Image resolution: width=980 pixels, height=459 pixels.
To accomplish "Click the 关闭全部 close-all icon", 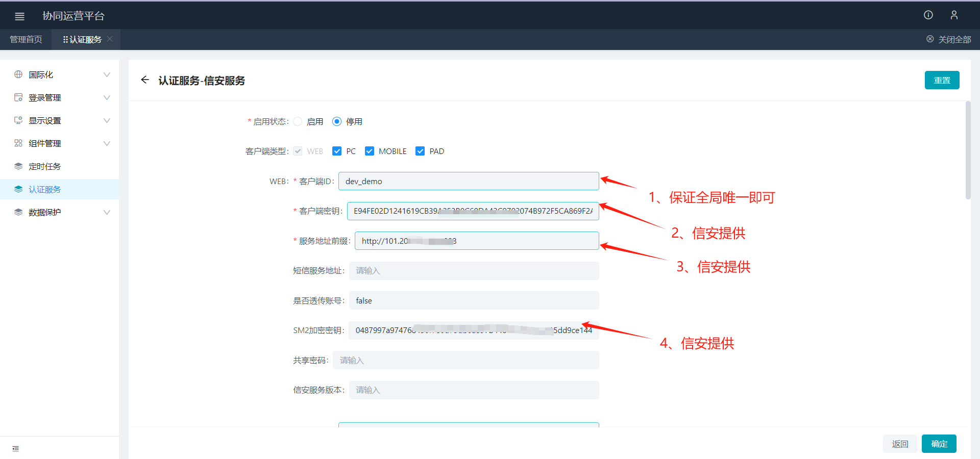I will (930, 39).
